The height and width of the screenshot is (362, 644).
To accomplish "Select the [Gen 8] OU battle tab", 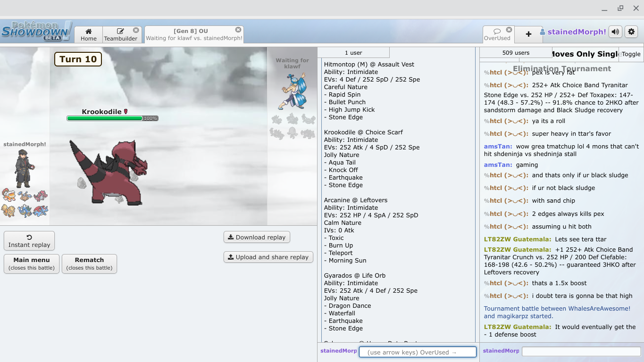I will [x=194, y=35].
